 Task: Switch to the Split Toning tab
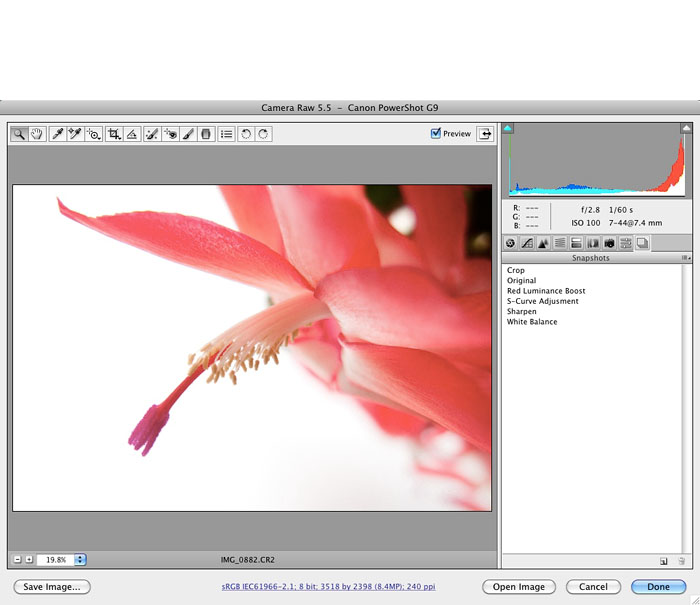pyautogui.click(x=576, y=243)
